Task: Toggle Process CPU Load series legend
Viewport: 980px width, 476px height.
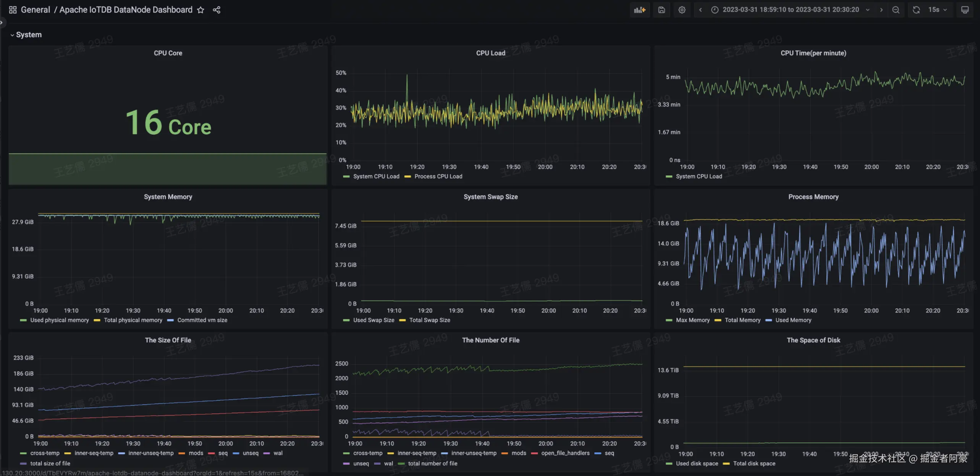Action: tap(438, 176)
